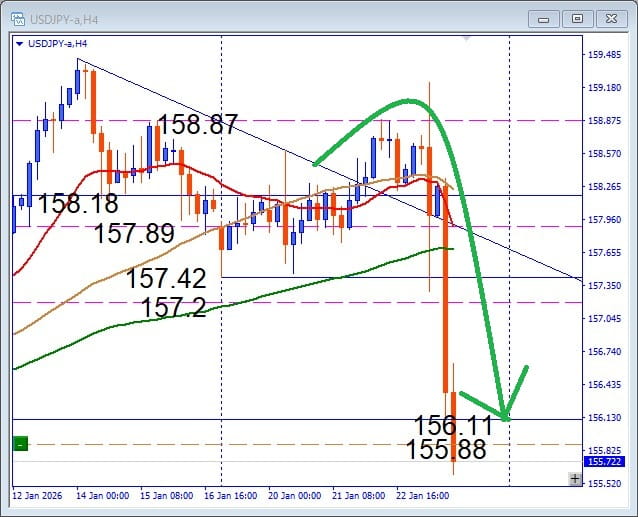Click the 156.130 price scale value
Image resolution: width=638 pixels, height=517 pixels.
(x=605, y=417)
